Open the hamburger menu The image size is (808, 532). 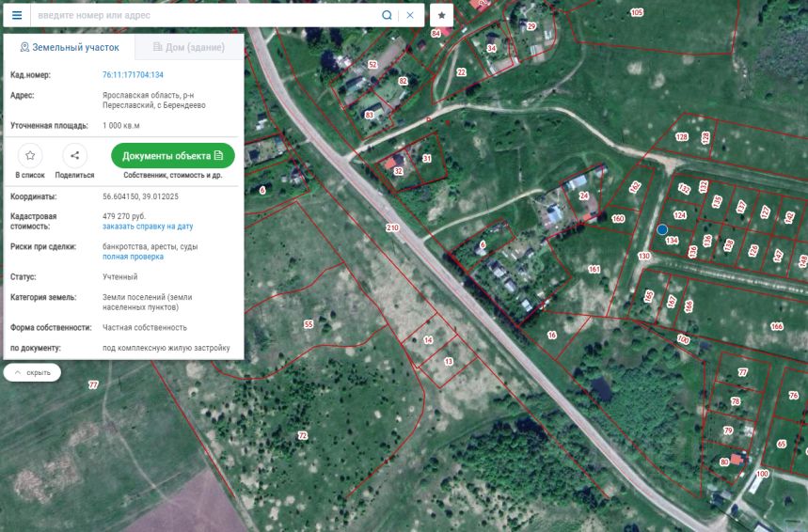pos(17,15)
